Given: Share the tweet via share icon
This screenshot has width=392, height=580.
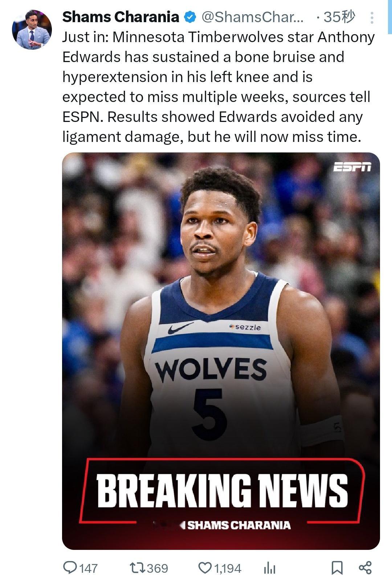Looking at the screenshot, I should 365,568.
